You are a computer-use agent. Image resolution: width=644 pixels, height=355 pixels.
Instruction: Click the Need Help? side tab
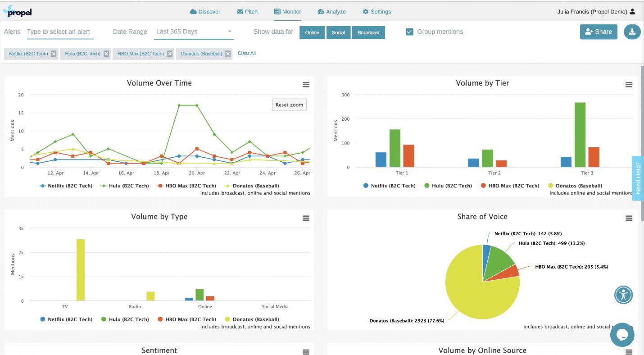(x=638, y=178)
